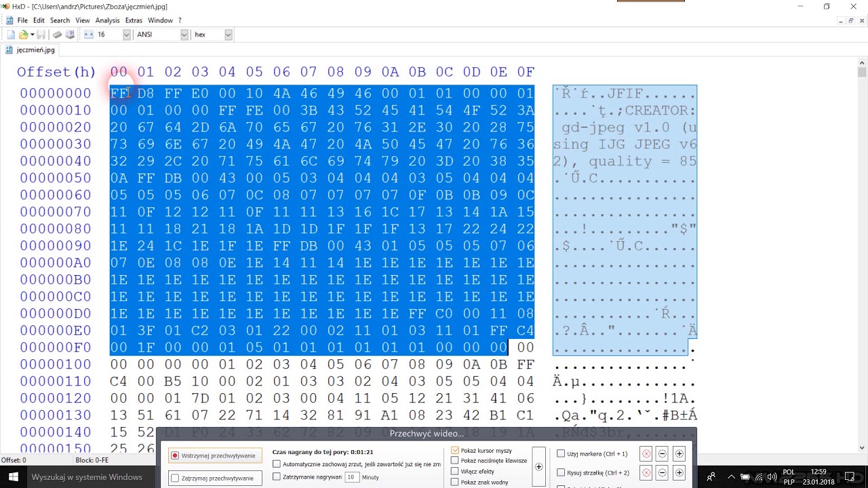Click the Offset(h) column header
Viewport: 868px width, 488px height.
point(57,72)
